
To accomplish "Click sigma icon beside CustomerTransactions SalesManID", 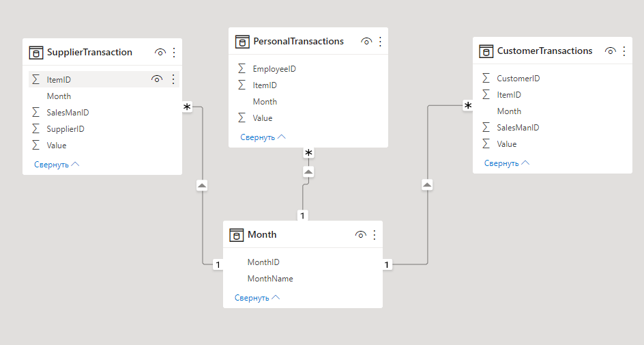I will pos(486,128).
